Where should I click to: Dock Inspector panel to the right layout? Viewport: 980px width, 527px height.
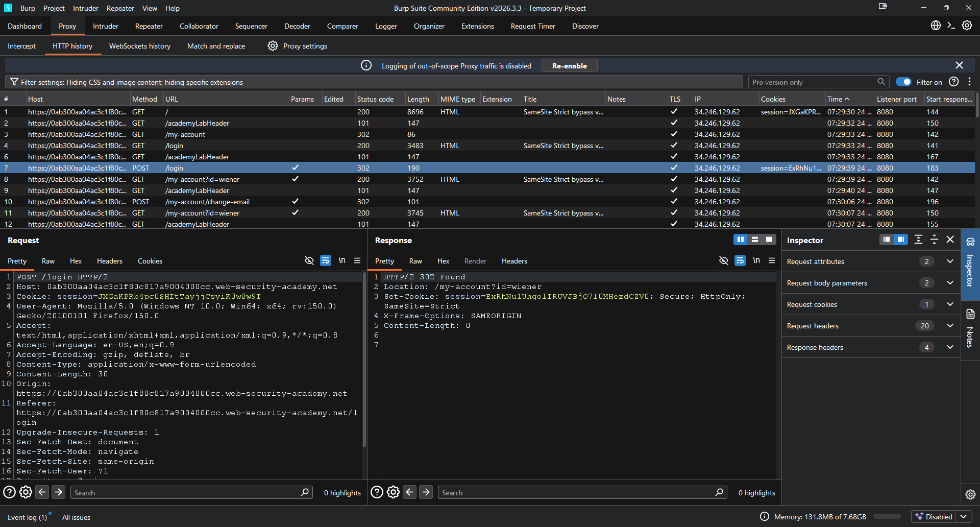click(901, 239)
